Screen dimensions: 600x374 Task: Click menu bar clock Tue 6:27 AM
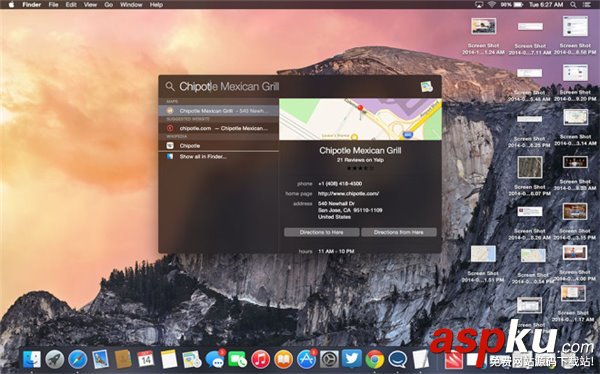(546, 5)
